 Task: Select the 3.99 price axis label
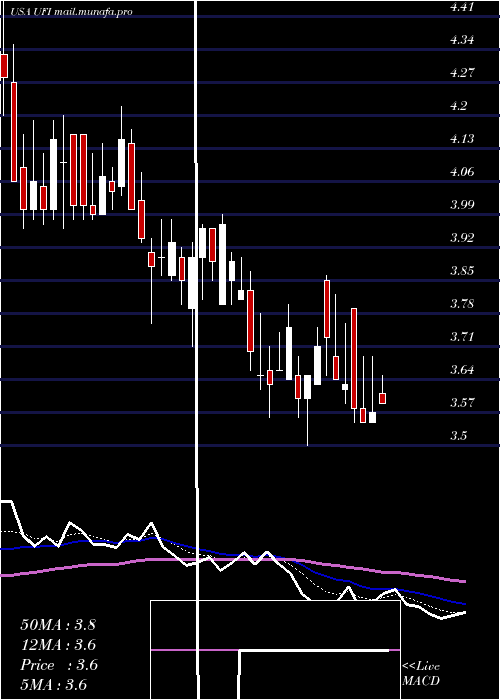click(x=462, y=204)
